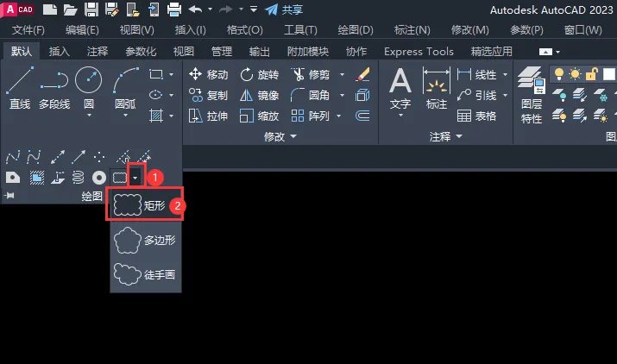This screenshot has width=617, height=364.
Task: Toggle the layer lock padlock icon
Action: pos(593,75)
